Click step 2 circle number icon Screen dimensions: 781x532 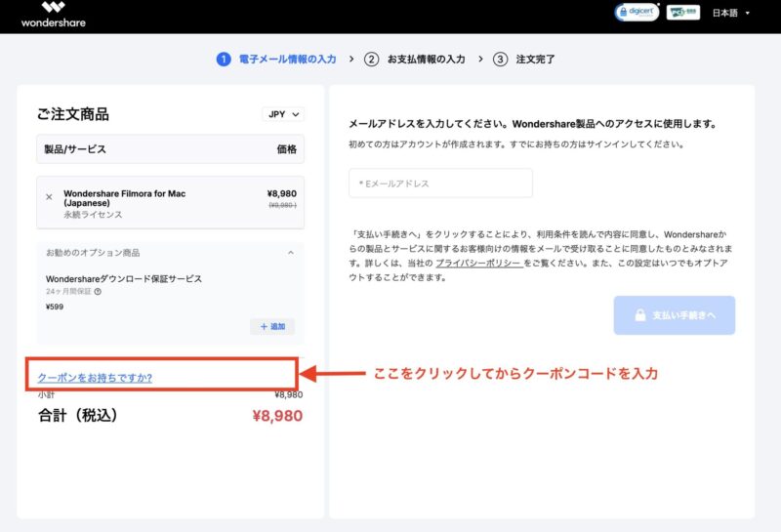click(371, 60)
